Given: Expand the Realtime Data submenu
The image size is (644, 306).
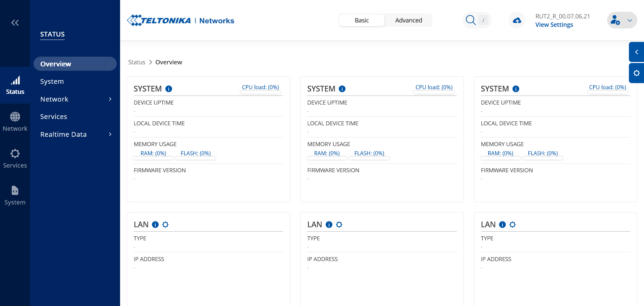Looking at the screenshot, I should coord(110,134).
